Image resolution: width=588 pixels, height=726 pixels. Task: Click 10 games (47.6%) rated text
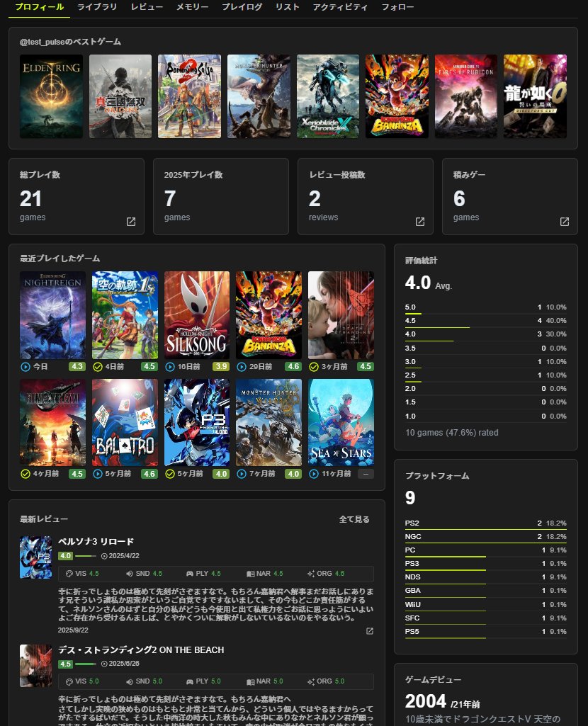(452, 433)
